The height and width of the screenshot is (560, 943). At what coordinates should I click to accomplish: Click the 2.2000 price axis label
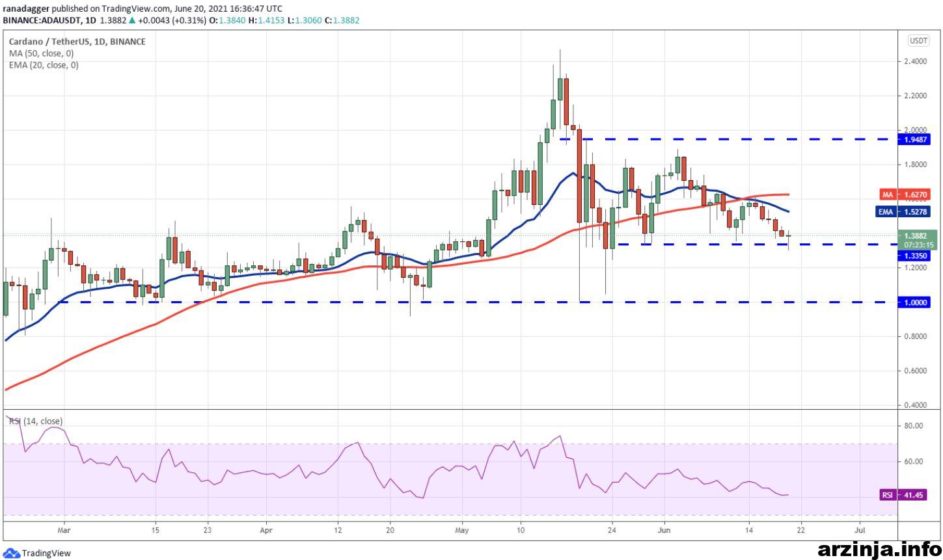[x=915, y=96]
